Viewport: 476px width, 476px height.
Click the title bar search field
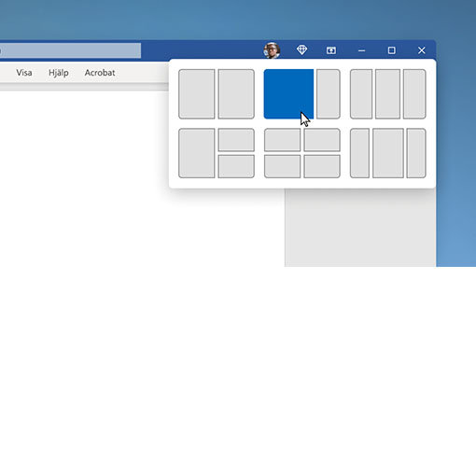(x=70, y=50)
